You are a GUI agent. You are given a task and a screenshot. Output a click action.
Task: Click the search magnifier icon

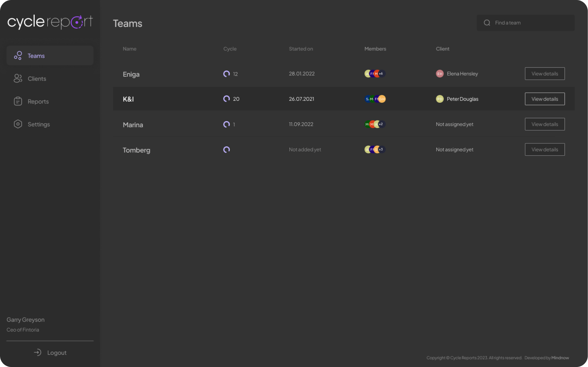487,22
